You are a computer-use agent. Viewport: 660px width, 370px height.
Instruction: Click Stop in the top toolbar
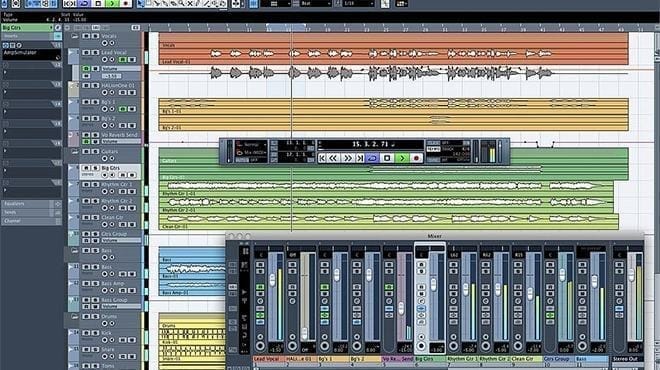98,4
